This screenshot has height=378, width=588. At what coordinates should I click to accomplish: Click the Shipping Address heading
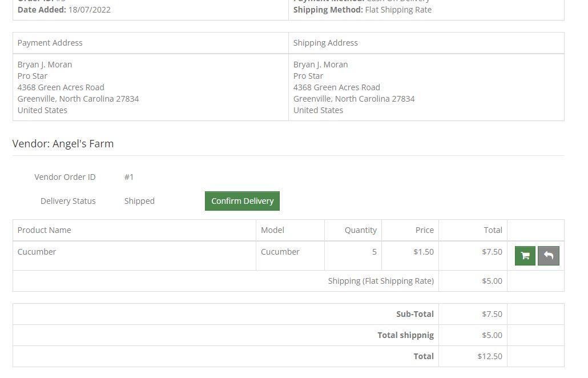(x=325, y=43)
